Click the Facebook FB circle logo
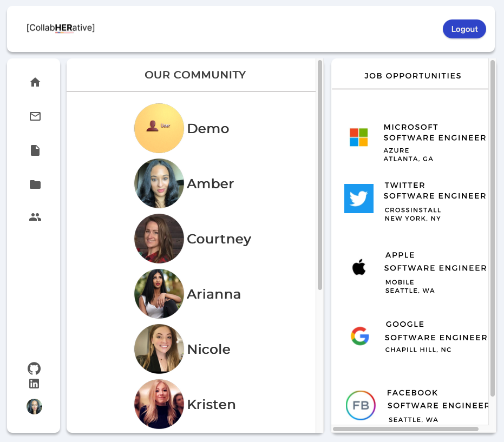 [361, 405]
